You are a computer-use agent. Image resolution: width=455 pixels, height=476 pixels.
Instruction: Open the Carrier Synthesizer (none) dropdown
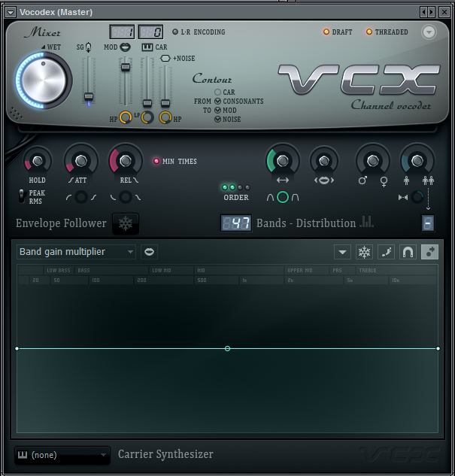(62, 455)
